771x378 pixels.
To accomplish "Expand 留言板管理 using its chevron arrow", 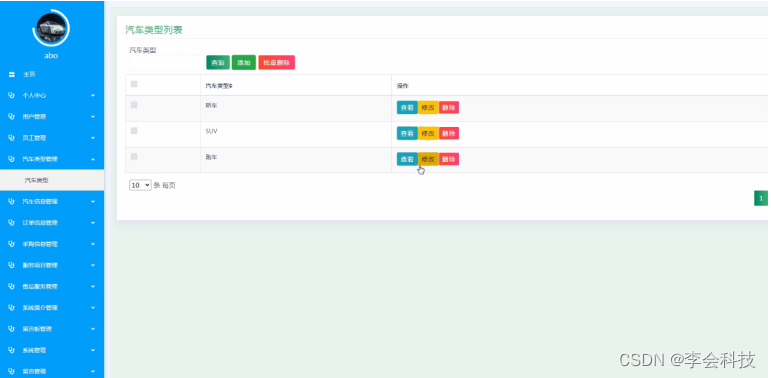I will (x=93, y=329).
